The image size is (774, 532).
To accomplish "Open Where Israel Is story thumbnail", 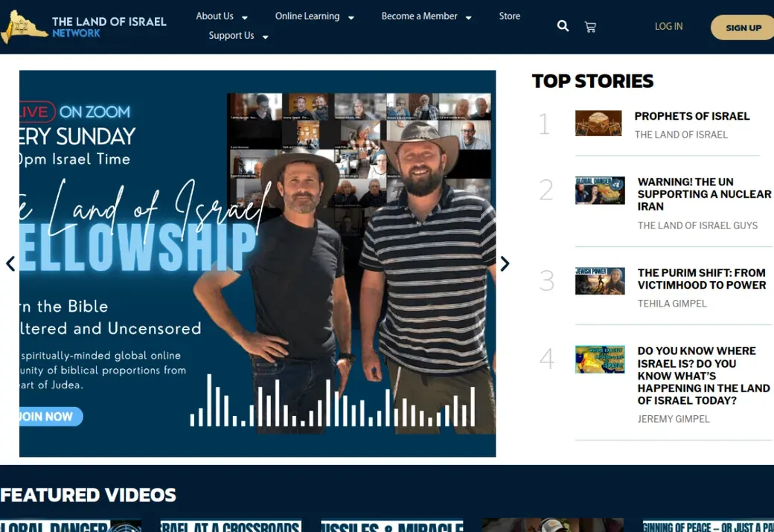I will point(600,359).
